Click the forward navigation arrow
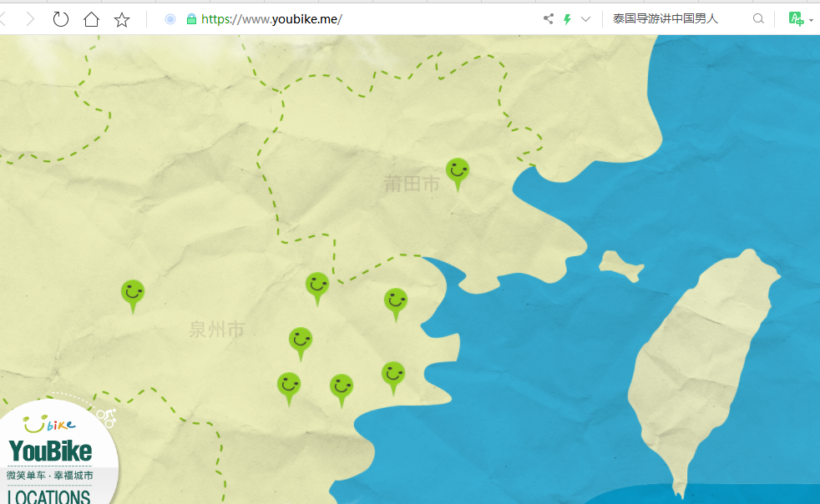This screenshot has height=504, width=820. [31, 19]
